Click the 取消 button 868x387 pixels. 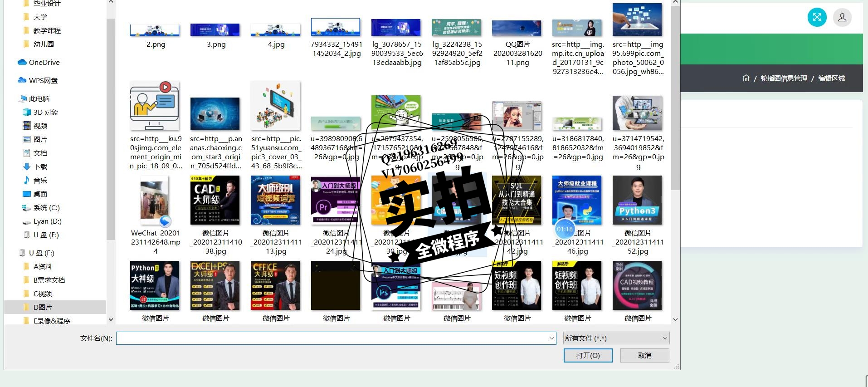pos(644,355)
